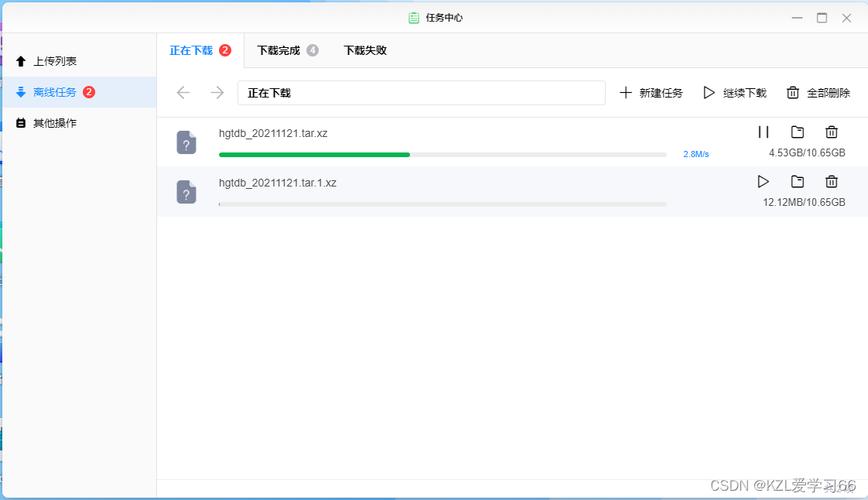Image resolution: width=868 pixels, height=500 pixels.
Task: Select the 正在下载 tab
Action: click(x=200, y=50)
